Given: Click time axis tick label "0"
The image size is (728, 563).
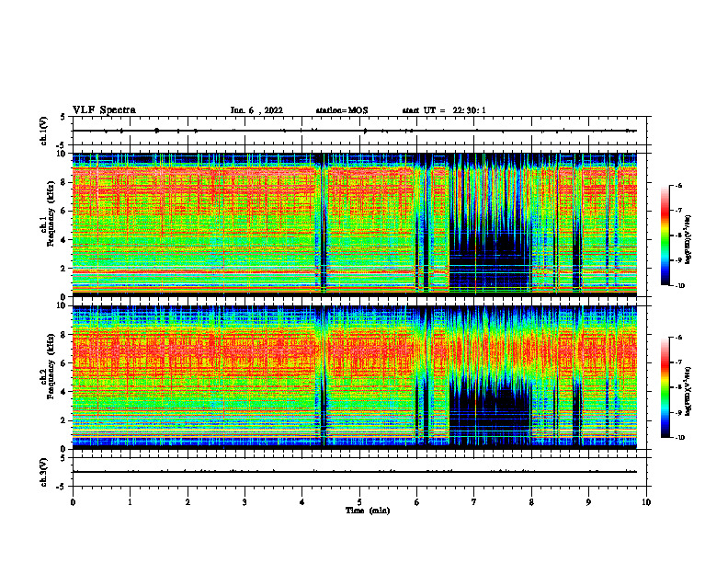Looking at the screenshot, I should coord(73,502).
